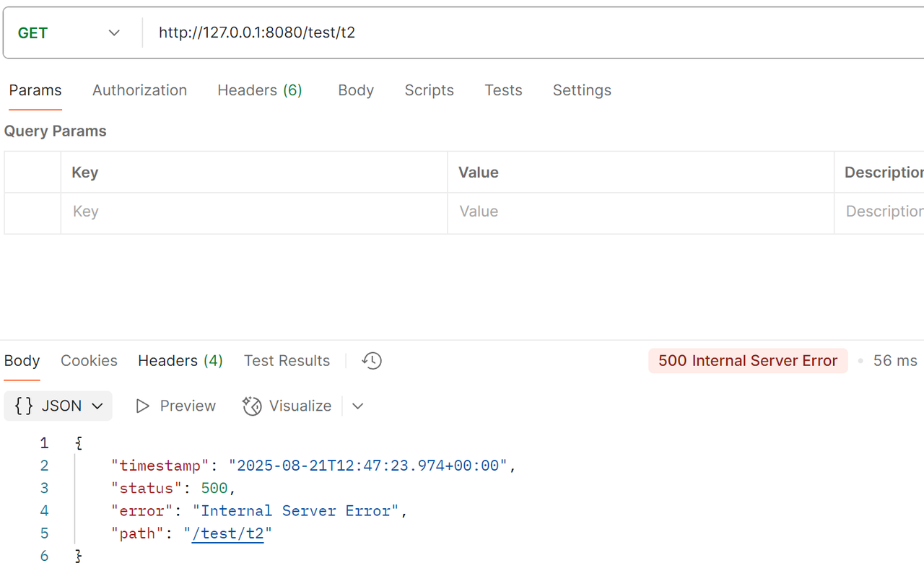View the response Cookies tab
The height and width of the screenshot is (576, 924).
pos(89,361)
